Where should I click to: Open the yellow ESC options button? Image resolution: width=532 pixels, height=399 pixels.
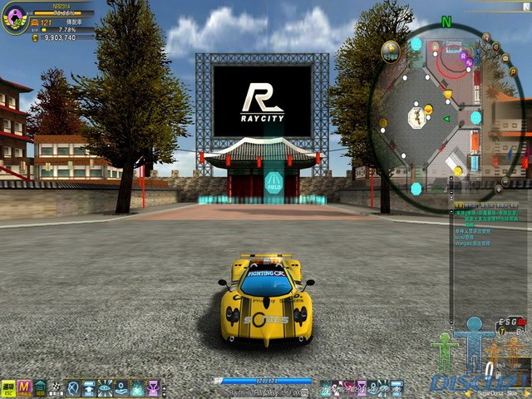[8, 388]
